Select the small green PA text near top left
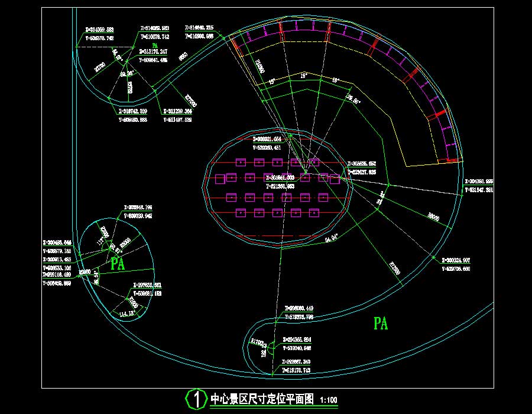 [x=154, y=45]
